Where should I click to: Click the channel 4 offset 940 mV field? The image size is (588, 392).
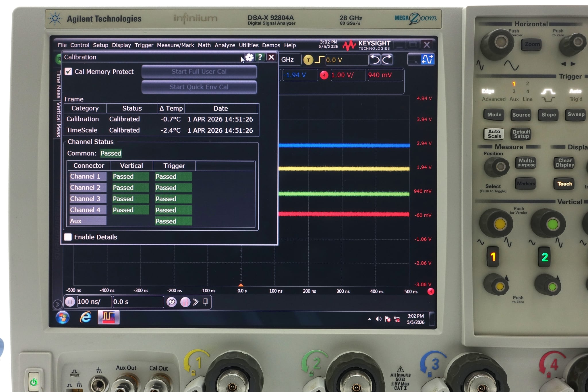point(385,75)
